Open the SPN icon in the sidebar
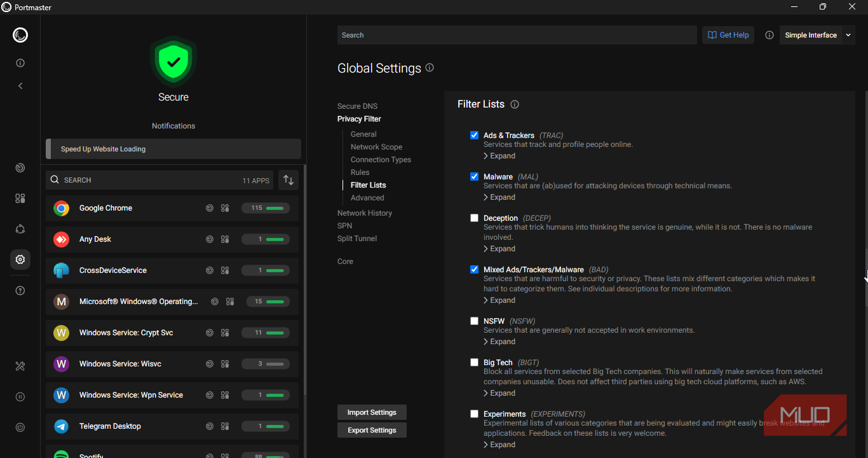Screen dimensions: 868x458 tap(20, 229)
